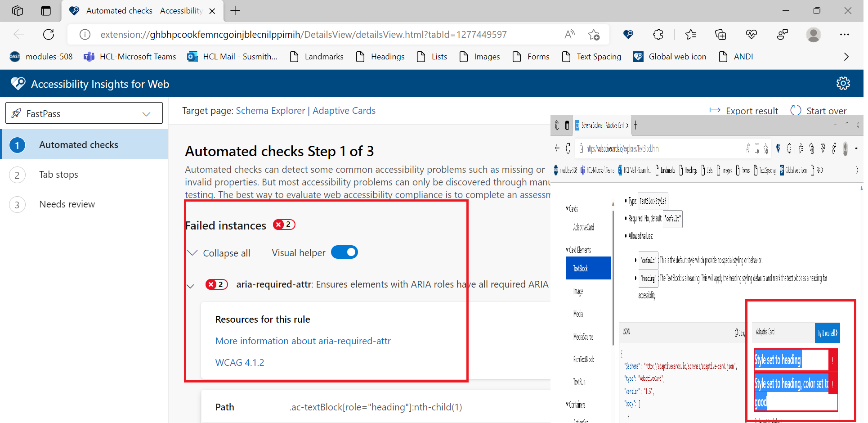
Task: Open Accessibility Insights settings gear
Action: point(843,83)
